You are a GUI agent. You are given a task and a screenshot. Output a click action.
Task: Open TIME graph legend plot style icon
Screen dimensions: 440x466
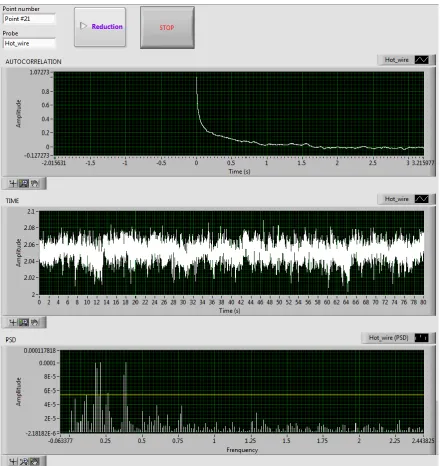click(421, 199)
